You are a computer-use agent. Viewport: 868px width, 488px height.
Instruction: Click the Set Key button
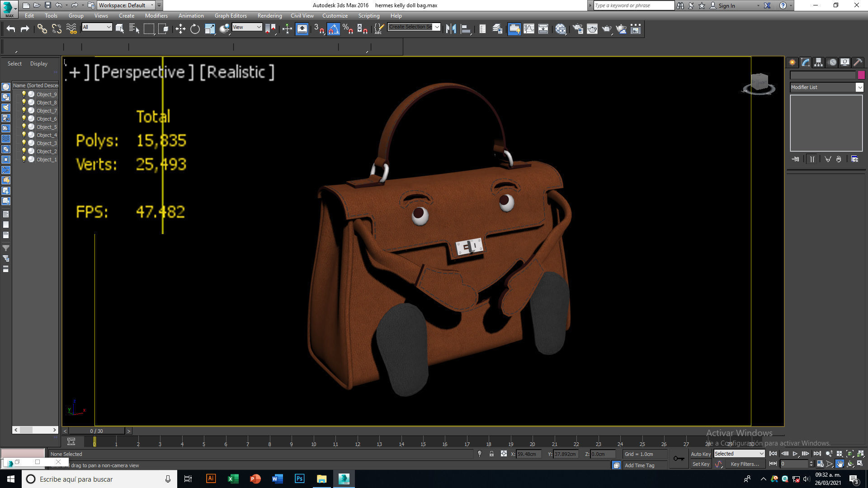pyautogui.click(x=701, y=464)
